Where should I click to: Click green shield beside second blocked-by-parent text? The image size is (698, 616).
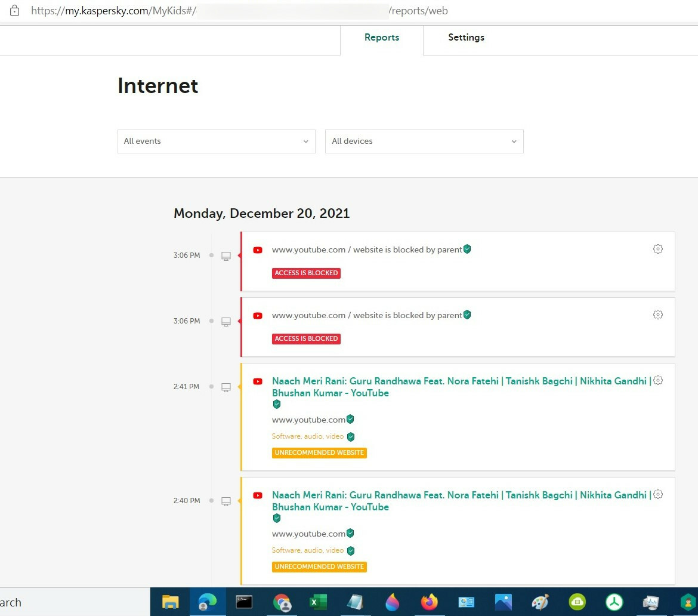467,315
